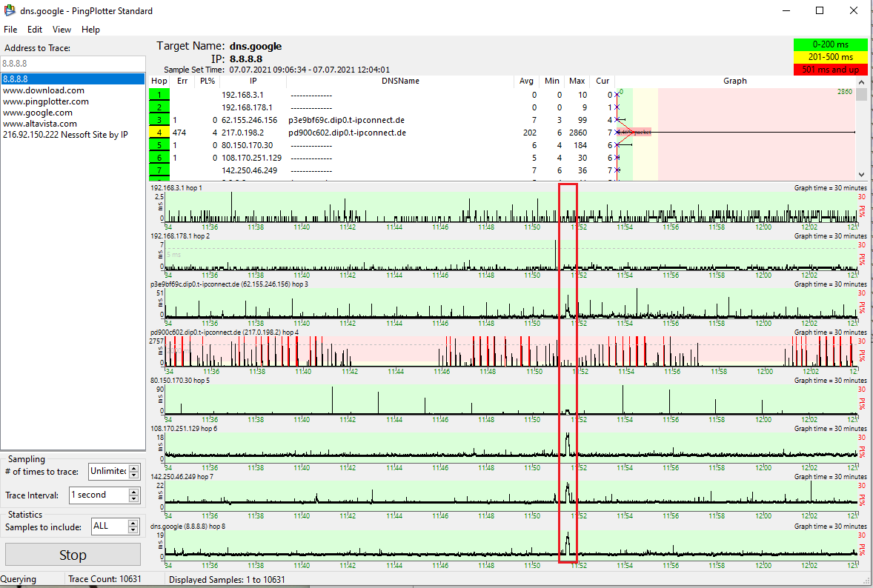The width and height of the screenshot is (873, 588).
Task: Click the dns.google hop 8 time graph
Action: 511,544
